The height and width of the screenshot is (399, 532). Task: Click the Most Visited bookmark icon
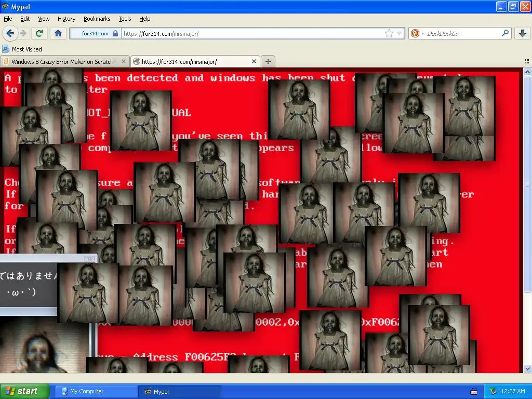point(6,49)
